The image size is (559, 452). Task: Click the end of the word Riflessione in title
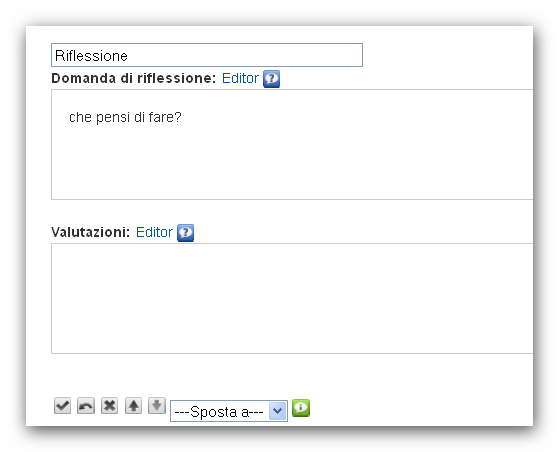[128, 56]
